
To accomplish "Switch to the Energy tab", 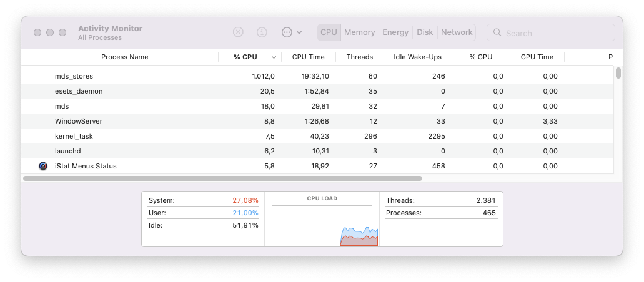I will (x=395, y=32).
